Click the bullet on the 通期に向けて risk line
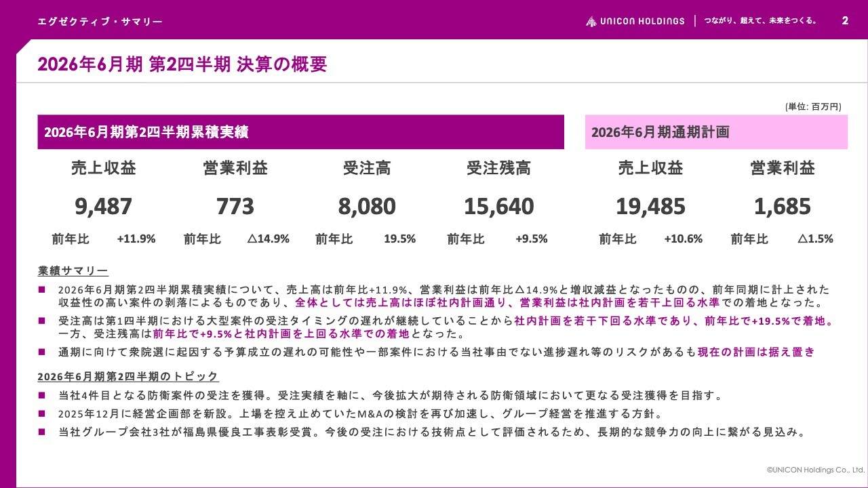868x488 pixels. pyautogui.click(x=41, y=352)
